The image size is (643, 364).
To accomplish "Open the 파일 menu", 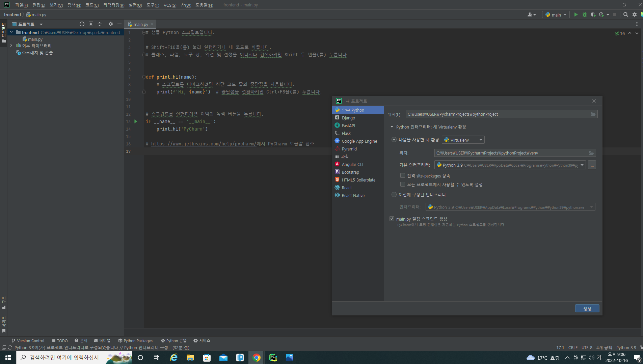I will pos(21,5).
